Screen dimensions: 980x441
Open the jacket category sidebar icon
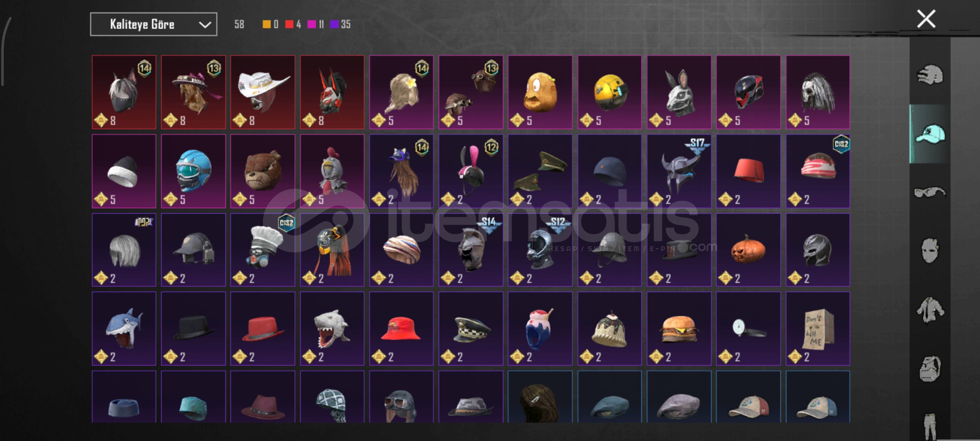click(x=930, y=310)
